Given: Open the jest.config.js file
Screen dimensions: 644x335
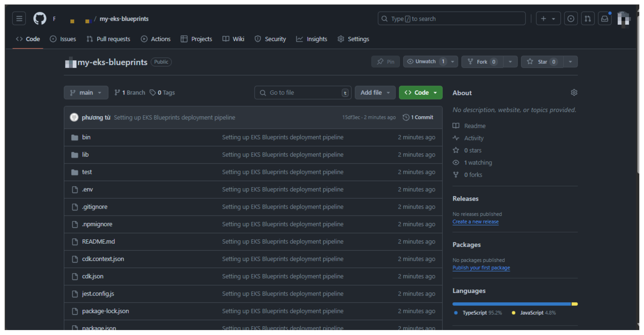Looking at the screenshot, I should (98, 294).
